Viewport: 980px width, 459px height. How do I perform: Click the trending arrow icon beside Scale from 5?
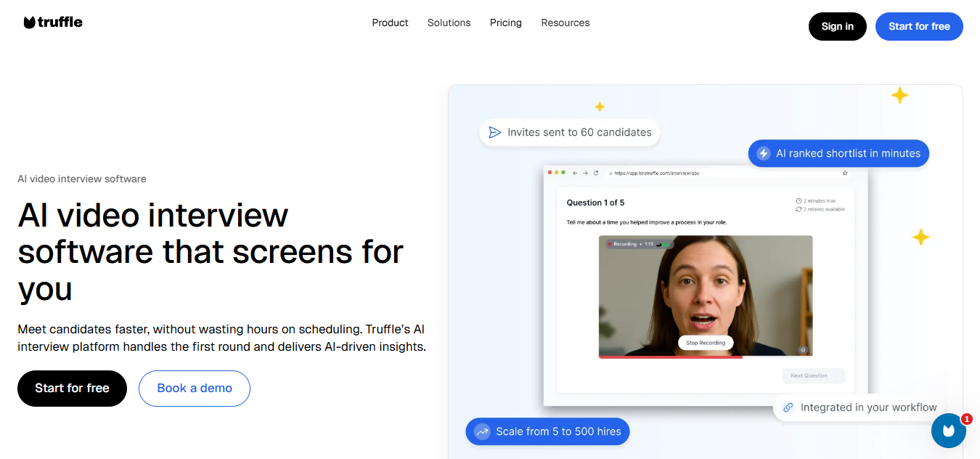coord(482,431)
